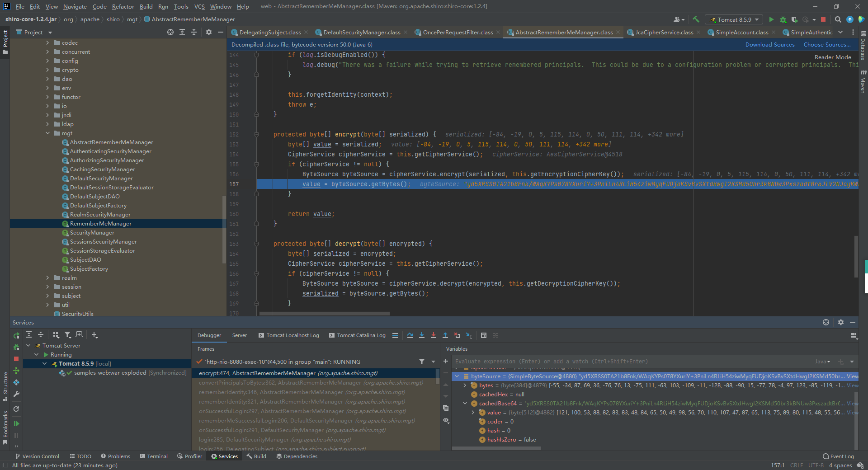Viewport: 868px width, 470px height.
Task: Toggle the Database tool window stripe button
Action: [863, 46]
